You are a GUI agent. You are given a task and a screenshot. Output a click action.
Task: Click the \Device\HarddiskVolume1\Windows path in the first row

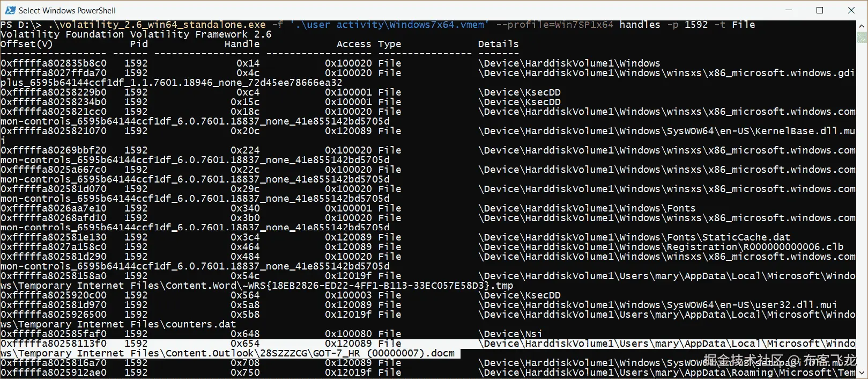569,63
